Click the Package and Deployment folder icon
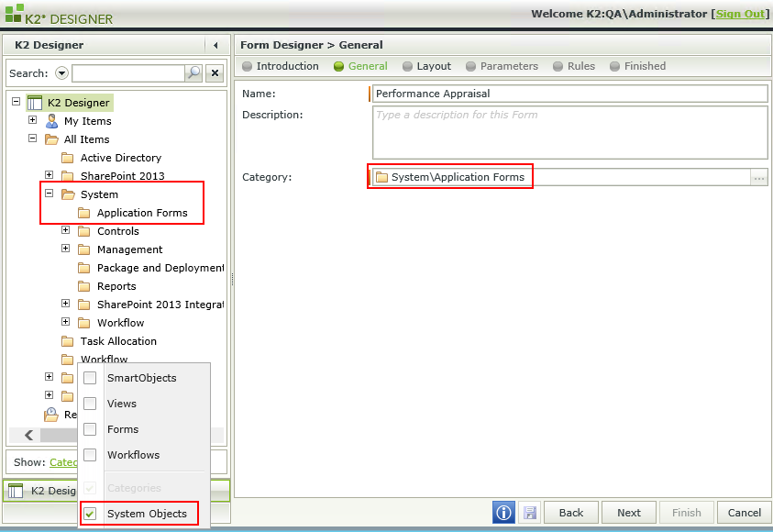This screenshot has height=532, width=773. click(x=84, y=268)
